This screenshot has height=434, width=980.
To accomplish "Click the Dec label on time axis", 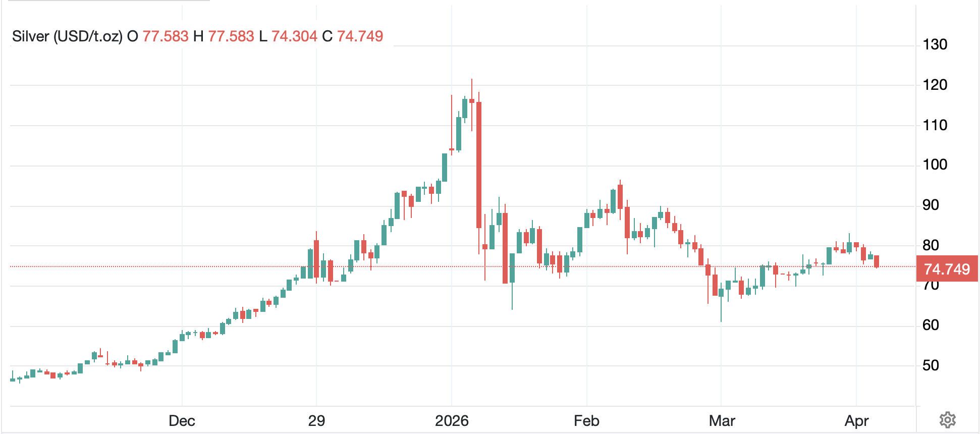I will [x=182, y=420].
